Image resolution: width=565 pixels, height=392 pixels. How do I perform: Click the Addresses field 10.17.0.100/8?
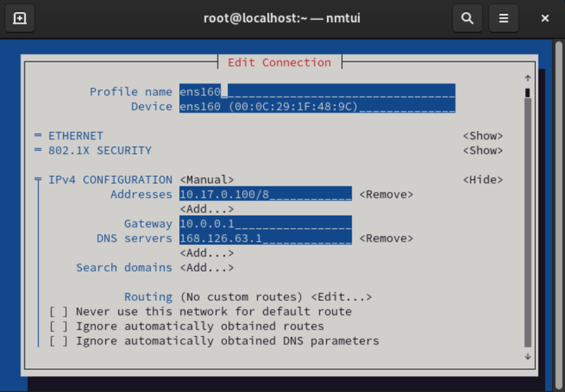pyautogui.click(x=266, y=194)
